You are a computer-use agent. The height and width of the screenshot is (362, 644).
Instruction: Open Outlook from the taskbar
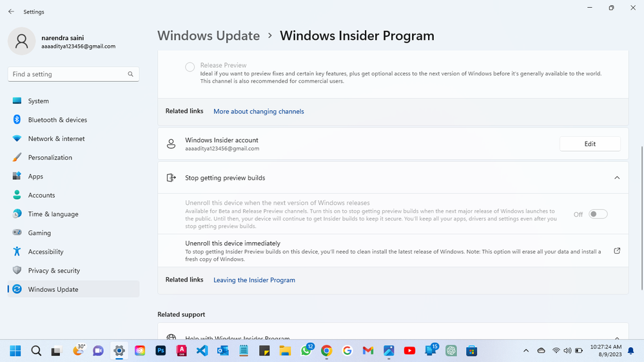[223, 351]
